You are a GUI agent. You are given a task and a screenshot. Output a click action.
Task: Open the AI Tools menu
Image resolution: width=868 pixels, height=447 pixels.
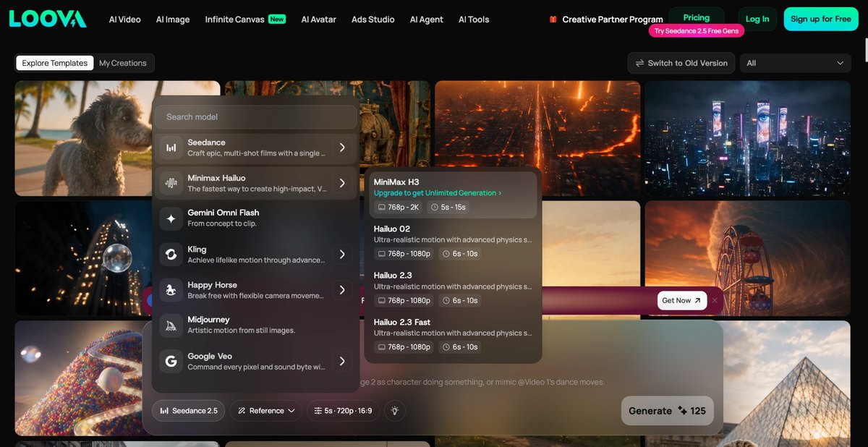474,20
